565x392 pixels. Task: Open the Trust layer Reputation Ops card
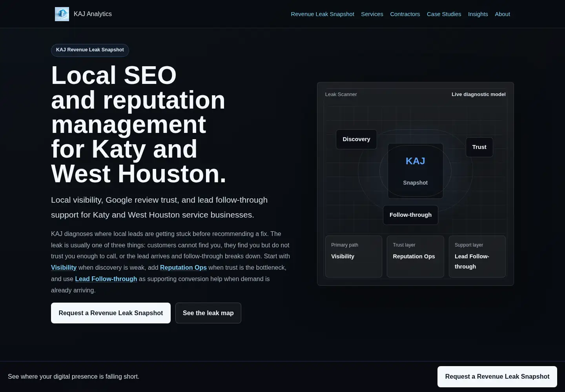tap(416, 256)
